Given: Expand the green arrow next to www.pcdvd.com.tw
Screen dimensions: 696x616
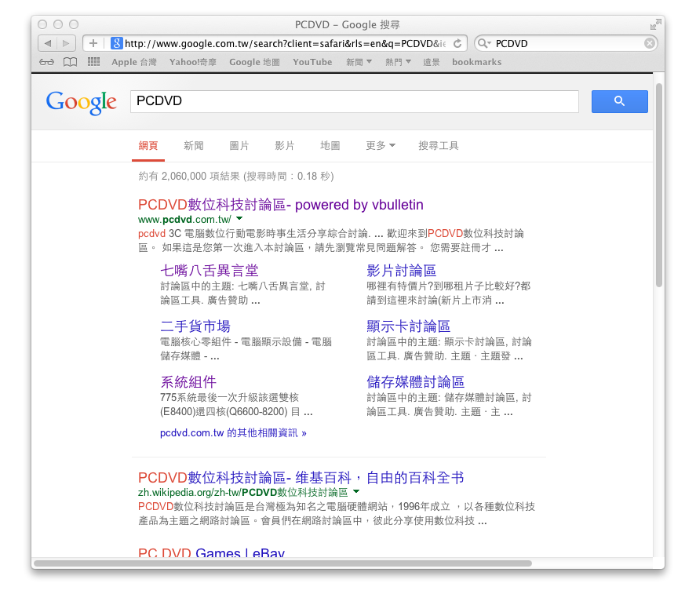Looking at the screenshot, I should click(x=239, y=218).
